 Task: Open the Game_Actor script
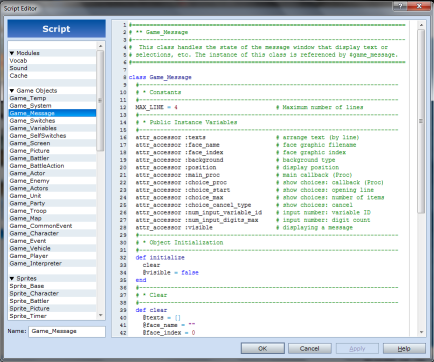[52, 173]
